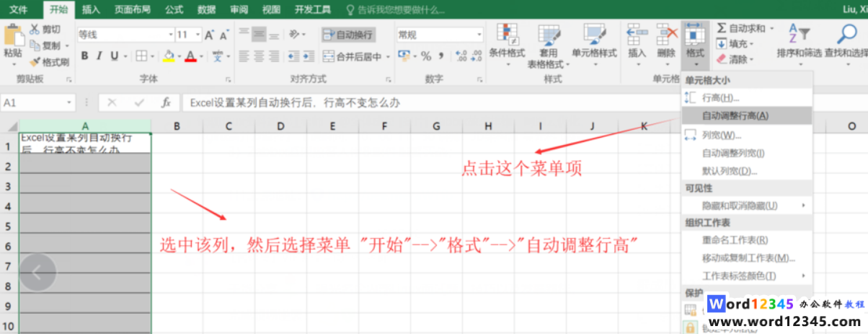The height and width of the screenshot is (334, 868).
Task: Expand the Merge and Center dropdown arrow
Action: [387, 56]
